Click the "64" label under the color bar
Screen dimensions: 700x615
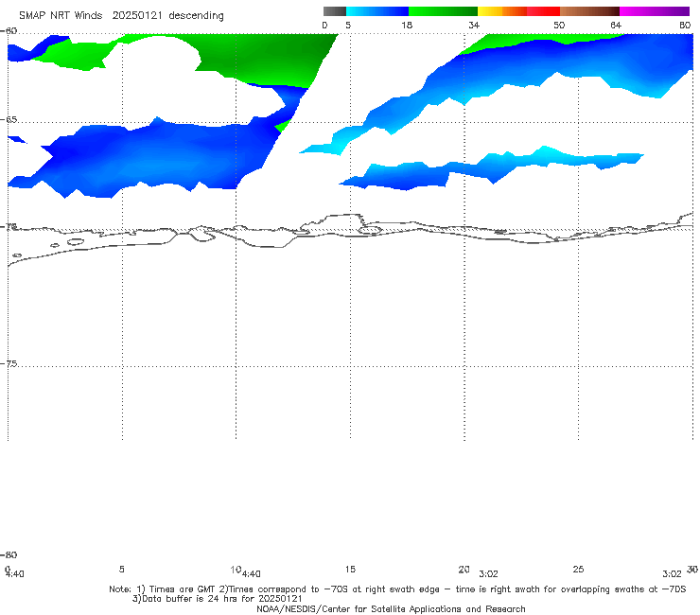coord(616,26)
